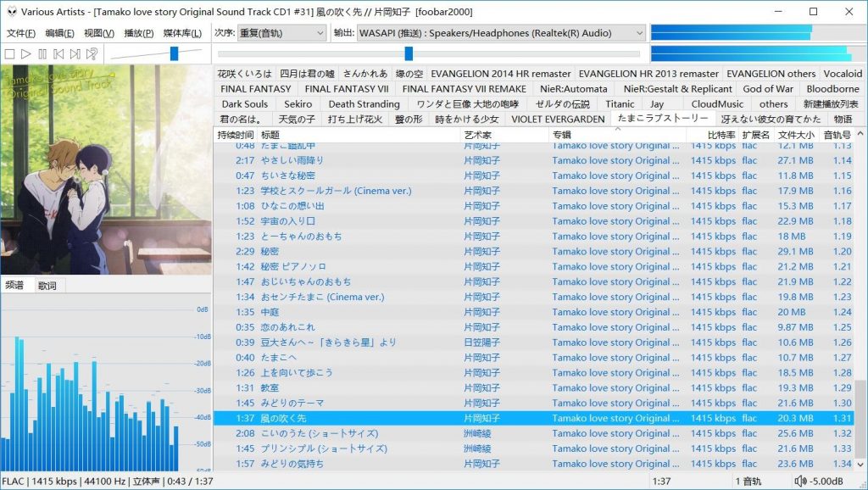The height and width of the screenshot is (490, 868).
Task: Open the 编辑(E) menu
Action: [60, 33]
